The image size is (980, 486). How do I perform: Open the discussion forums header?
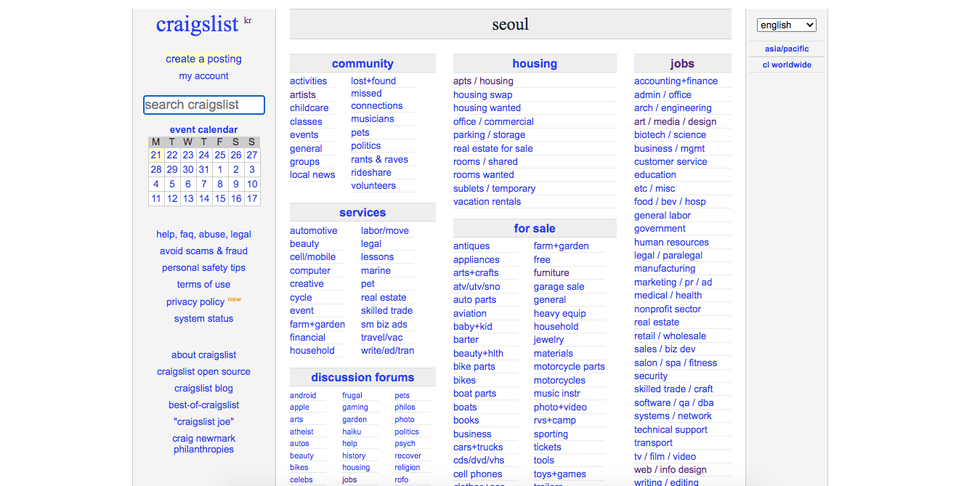pyautogui.click(x=363, y=377)
